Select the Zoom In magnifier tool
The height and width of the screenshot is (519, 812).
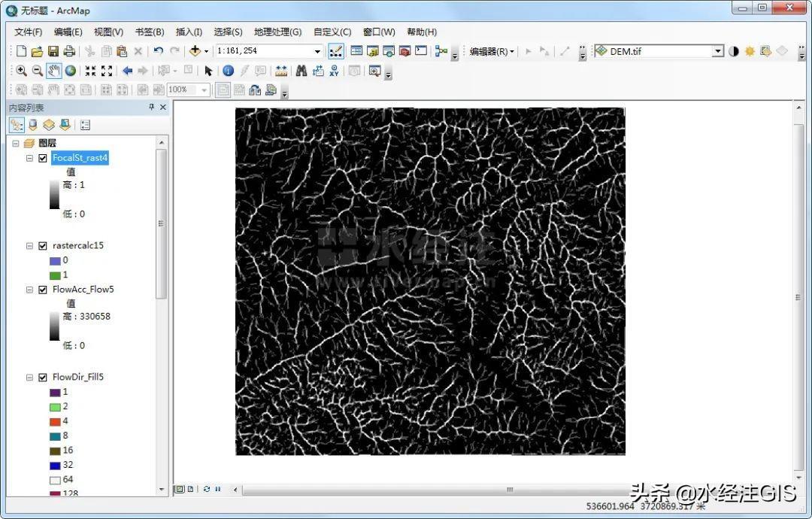(x=21, y=71)
